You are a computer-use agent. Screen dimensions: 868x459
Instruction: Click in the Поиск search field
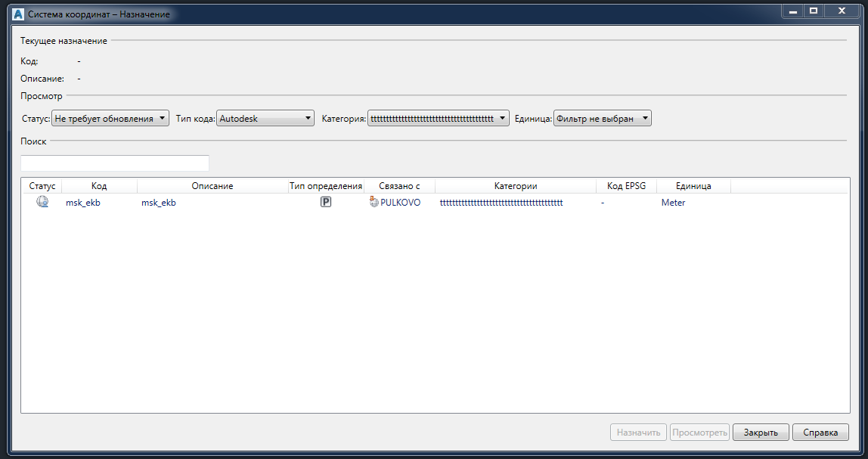click(x=115, y=163)
